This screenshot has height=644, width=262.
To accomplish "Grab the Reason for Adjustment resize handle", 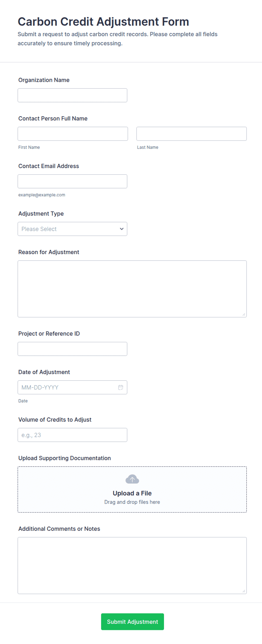I will [244, 314].
